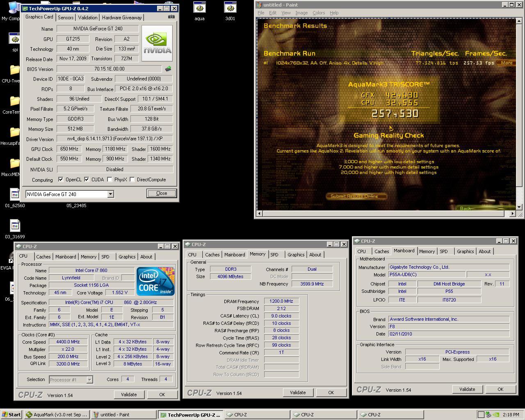The height and width of the screenshot is (420, 525).
Task: Open Paint's Edit menu
Action: coord(273,13)
